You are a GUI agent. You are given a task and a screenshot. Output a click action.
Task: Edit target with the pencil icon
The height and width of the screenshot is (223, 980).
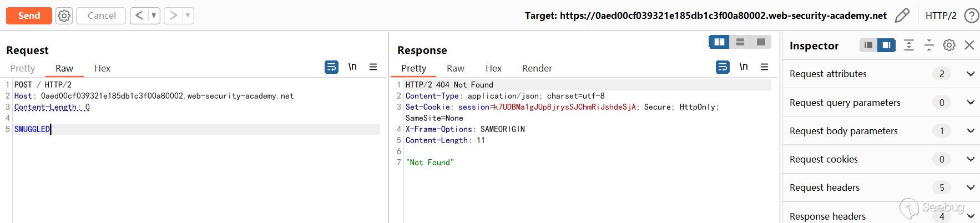click(x=902, y=16)
